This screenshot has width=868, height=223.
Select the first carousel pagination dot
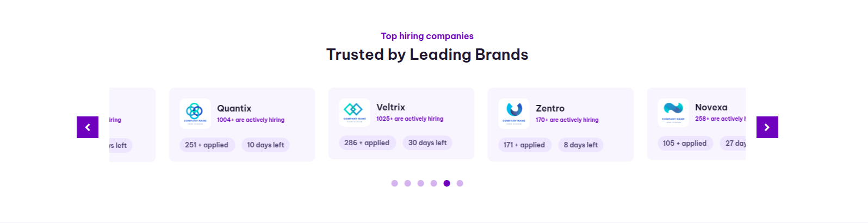click(x=395, y=183)
